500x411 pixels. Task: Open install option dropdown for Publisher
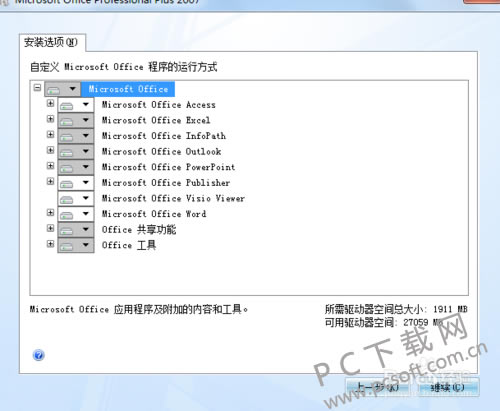76,183
